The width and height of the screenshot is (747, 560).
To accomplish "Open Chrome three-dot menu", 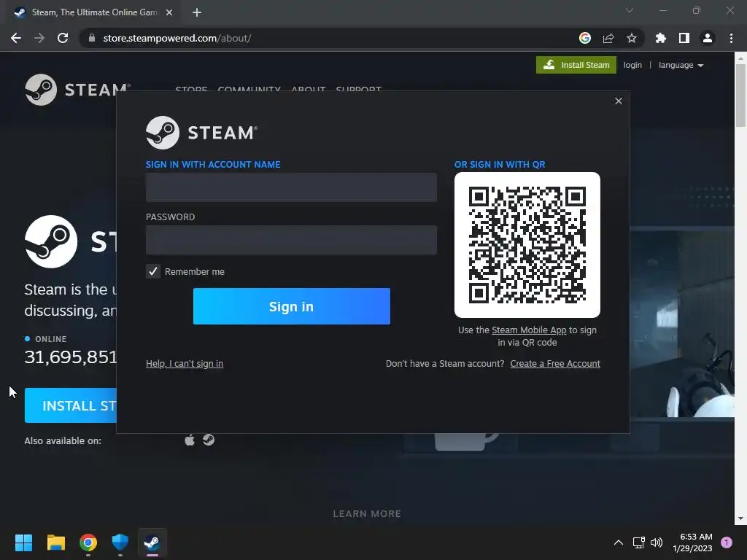I will point(731,38).
